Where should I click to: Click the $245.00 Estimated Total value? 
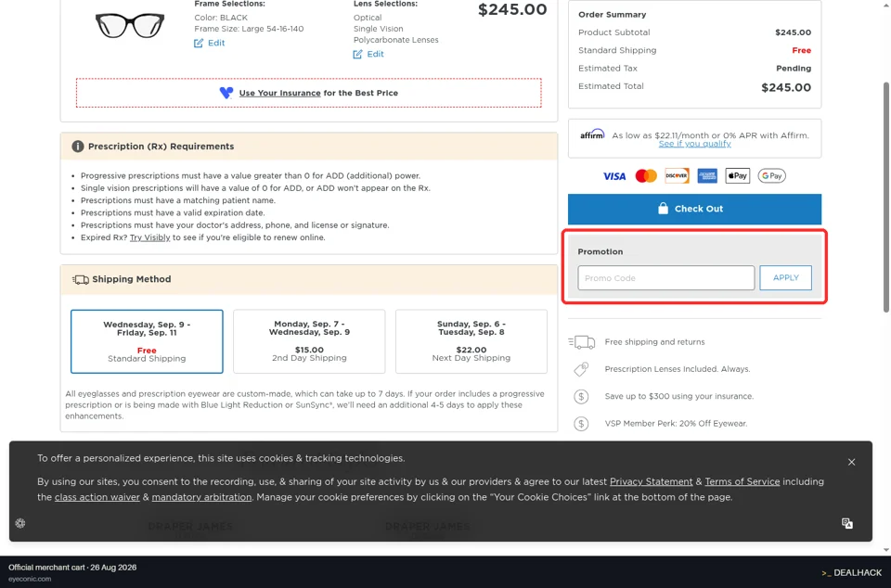tap(786, 87)
